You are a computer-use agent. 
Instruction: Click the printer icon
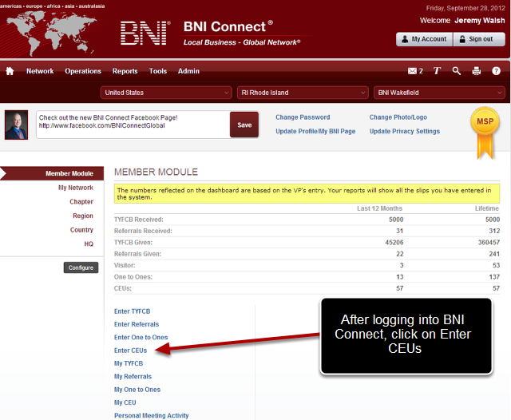coord(477,71)
